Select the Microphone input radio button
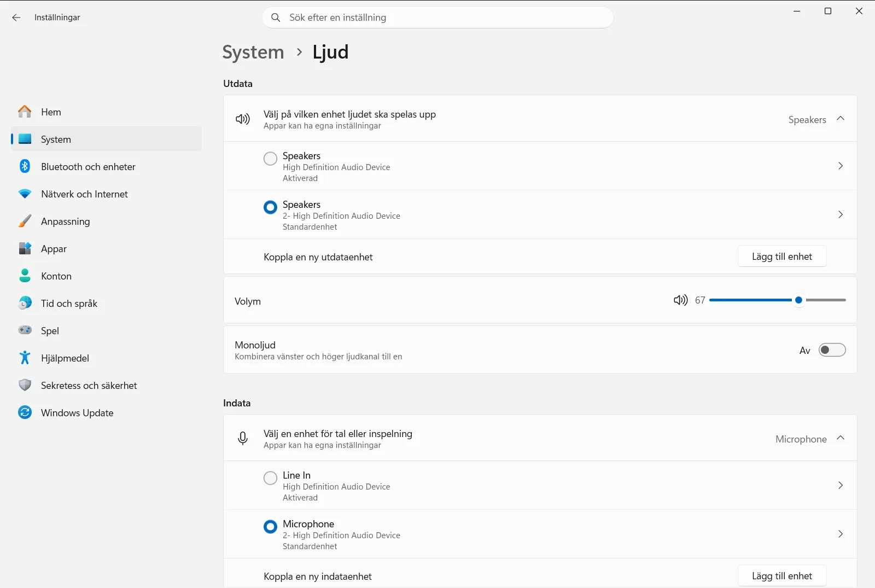Viewport: 875px width, 588px height. (270, 527)
